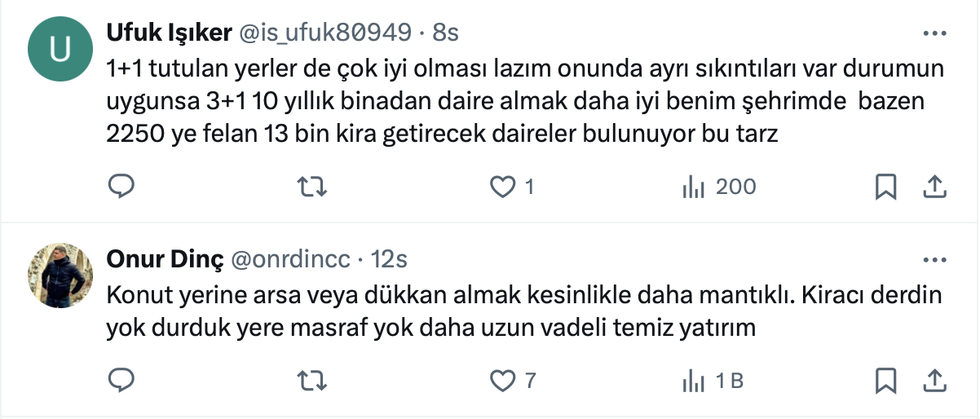Image resolution: width=980 pixels, height=419 pixels.
Task: Reply to Onur Dinç's tweet
Action: point(121,380)
